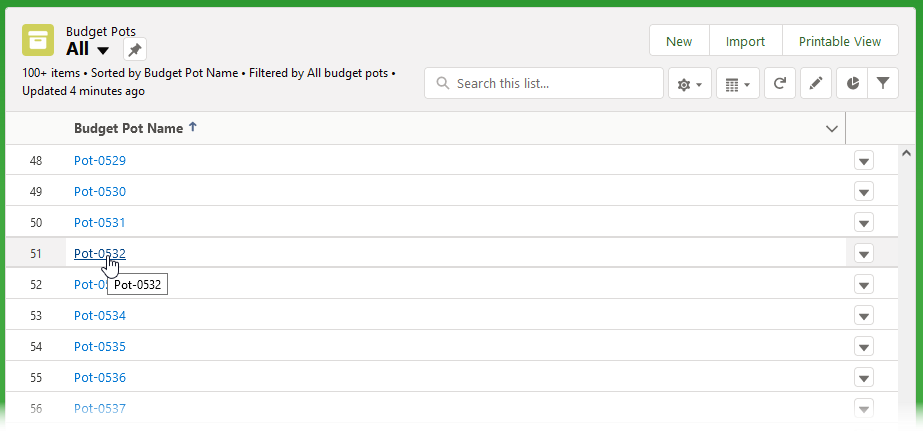Click the pencil edit list icon

coord(816,84)
